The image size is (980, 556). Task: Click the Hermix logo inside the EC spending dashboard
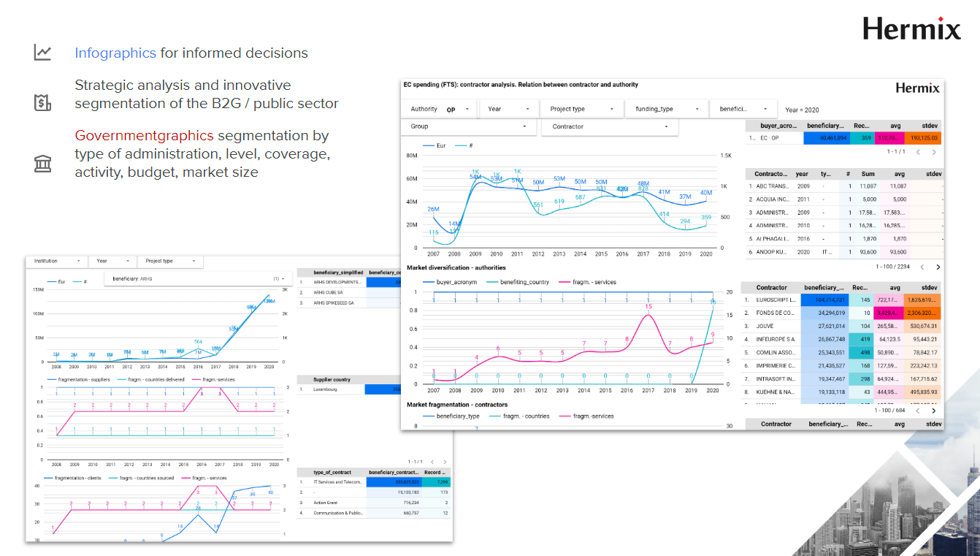pos(917,88)
